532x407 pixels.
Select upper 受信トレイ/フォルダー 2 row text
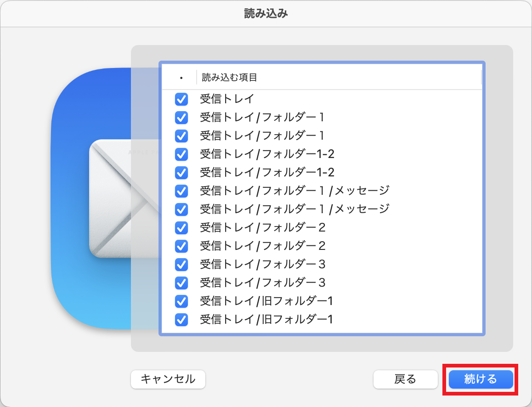tap(263, 227)
